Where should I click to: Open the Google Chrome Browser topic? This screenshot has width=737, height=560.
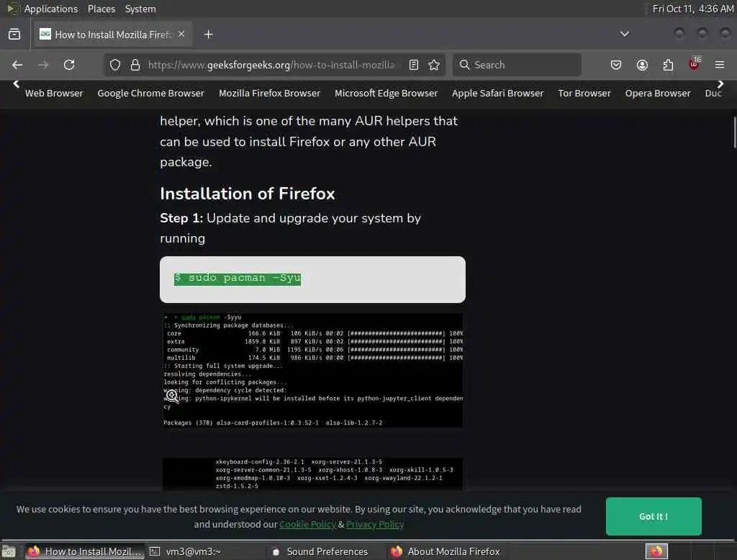coord(151,93)
